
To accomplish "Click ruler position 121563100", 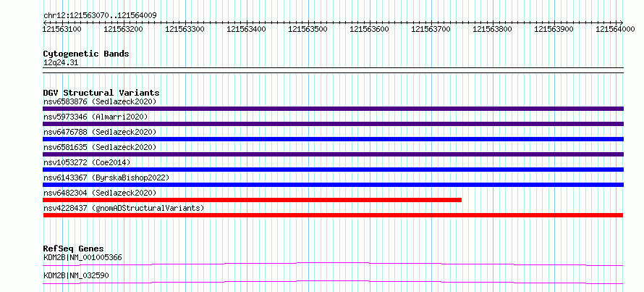I will click(x=62, y=29).
